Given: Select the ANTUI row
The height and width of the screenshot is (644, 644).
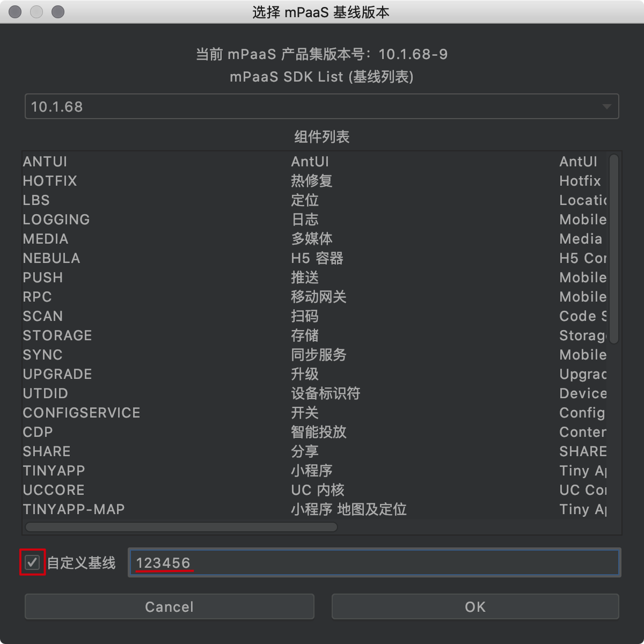Looking at the screenshot, I should [x=314, y=162].
